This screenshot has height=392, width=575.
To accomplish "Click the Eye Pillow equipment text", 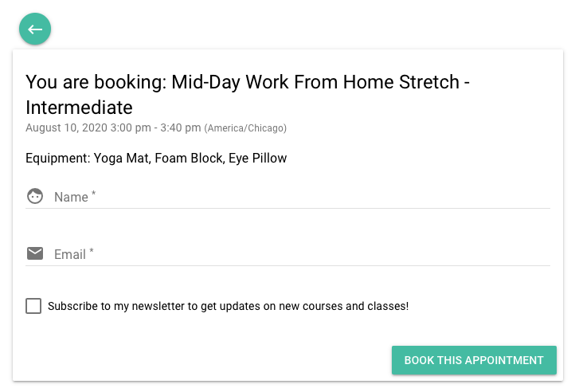I will (258, 159).
